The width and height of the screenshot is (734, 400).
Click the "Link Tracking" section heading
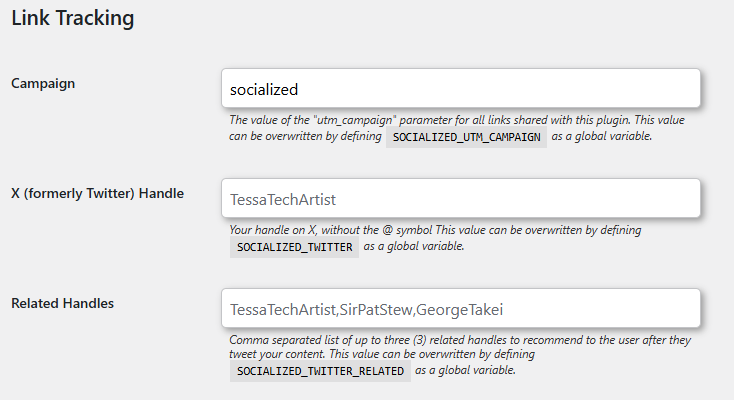[73, 18]
